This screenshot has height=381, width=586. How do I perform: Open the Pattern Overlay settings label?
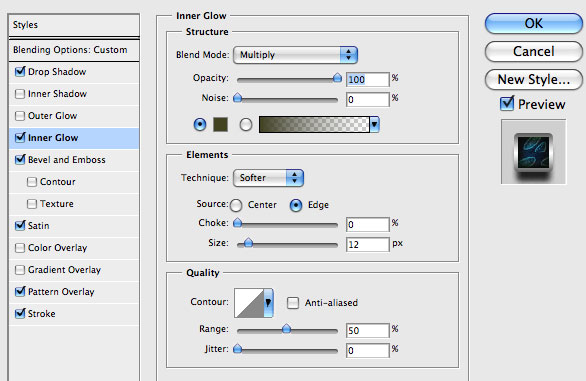click(61, 292)
